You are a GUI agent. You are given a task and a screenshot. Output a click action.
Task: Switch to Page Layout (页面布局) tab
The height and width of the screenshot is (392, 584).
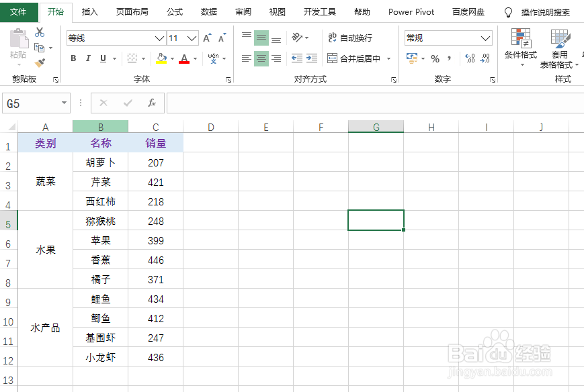(132, 12)
